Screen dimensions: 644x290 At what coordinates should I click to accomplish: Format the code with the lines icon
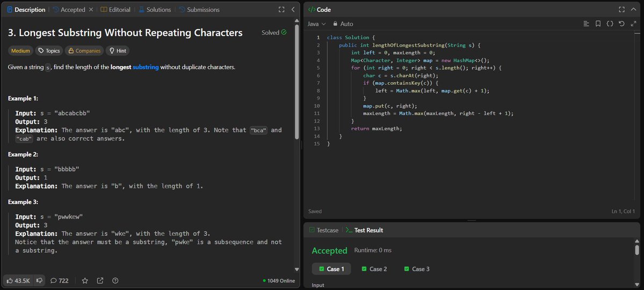pos(587,24)
